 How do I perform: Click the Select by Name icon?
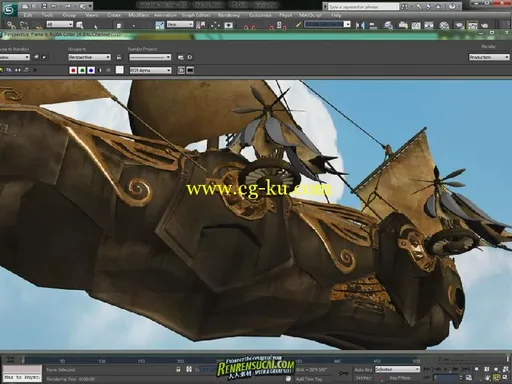click(x=80, y=25)
